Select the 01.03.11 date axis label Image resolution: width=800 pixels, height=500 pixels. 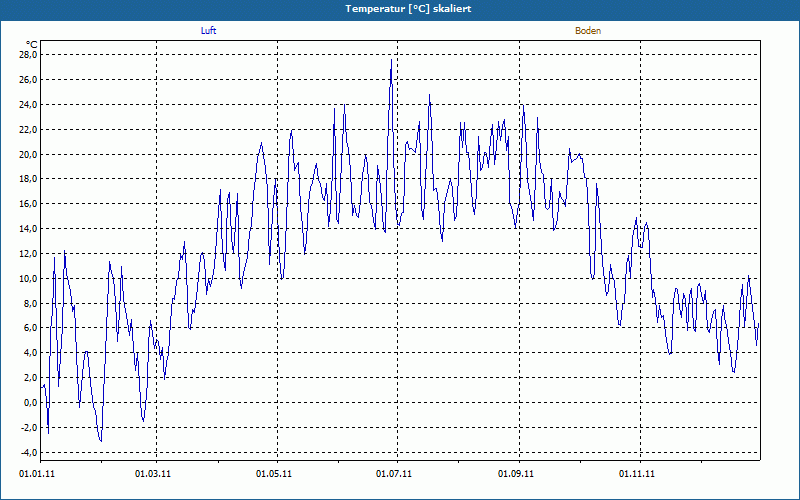tap(153, 474)
